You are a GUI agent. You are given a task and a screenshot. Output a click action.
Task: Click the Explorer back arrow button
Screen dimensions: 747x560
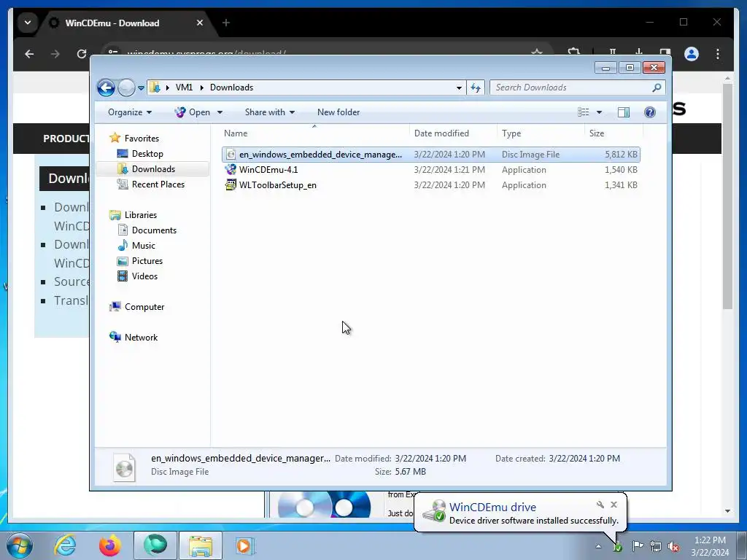pos(106,87)
